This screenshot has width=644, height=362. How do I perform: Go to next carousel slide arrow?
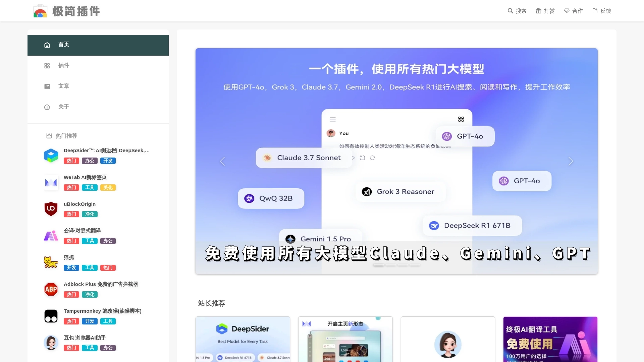coord(571,161)
